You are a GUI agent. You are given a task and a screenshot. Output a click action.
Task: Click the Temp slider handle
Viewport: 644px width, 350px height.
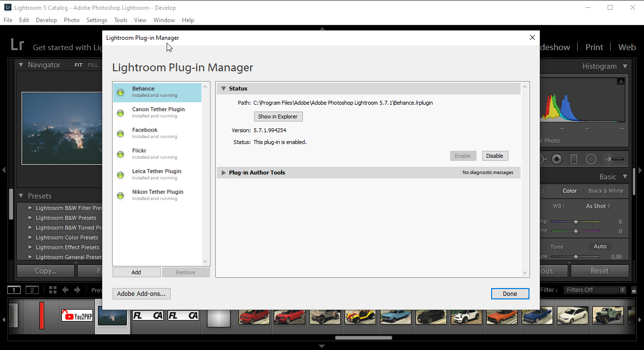point(576,222)
